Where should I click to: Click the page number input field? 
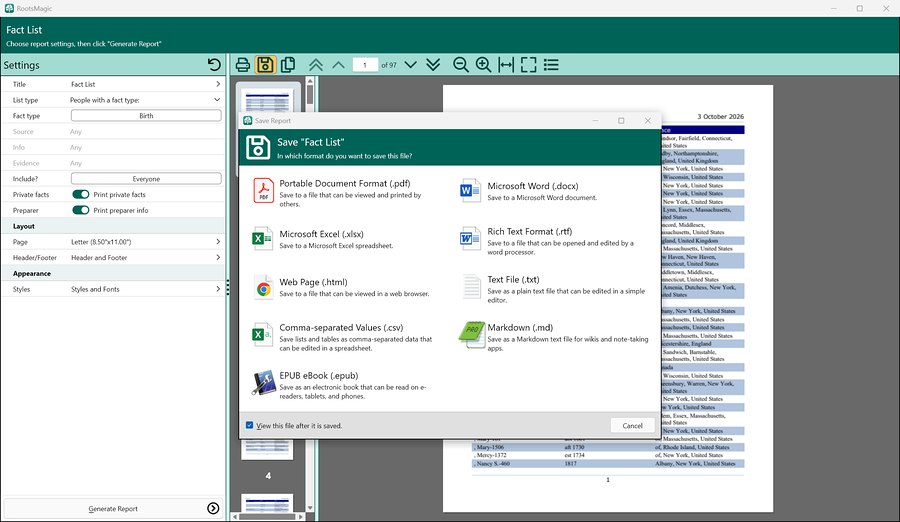tap(365, 65)
